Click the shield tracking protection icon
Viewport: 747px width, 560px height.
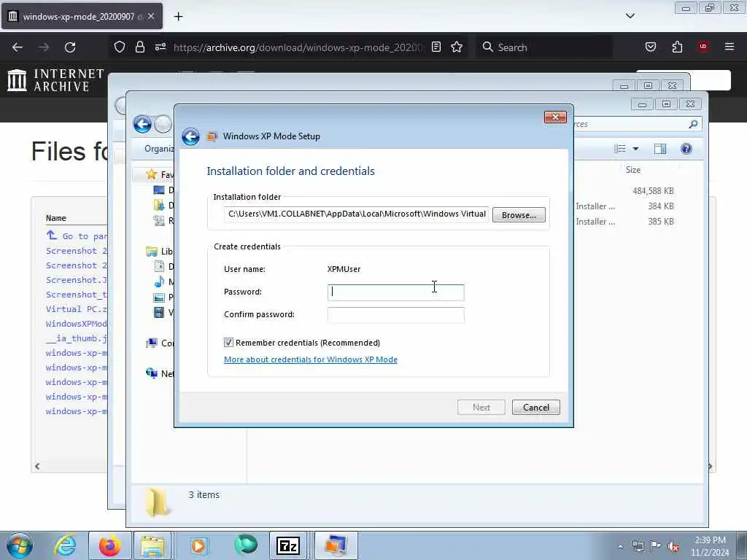pos(120,47)
